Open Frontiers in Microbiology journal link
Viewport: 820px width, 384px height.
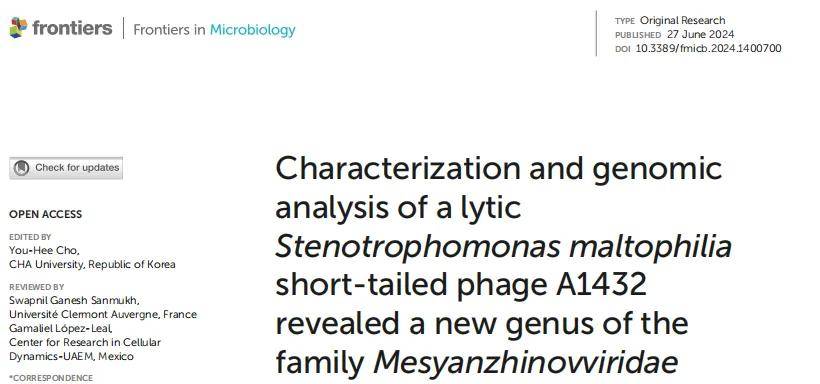pyautogui.click(x=214, y=30)
